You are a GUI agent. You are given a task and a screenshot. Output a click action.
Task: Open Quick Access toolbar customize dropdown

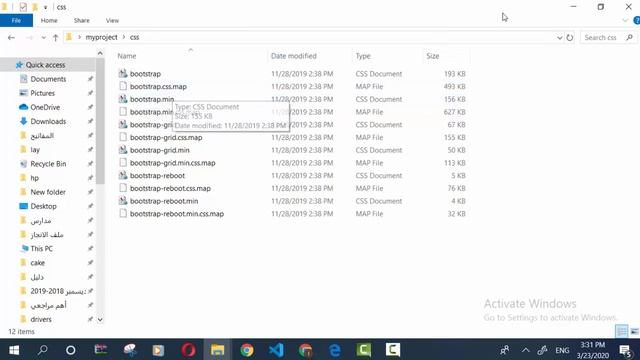click(45, 7)
